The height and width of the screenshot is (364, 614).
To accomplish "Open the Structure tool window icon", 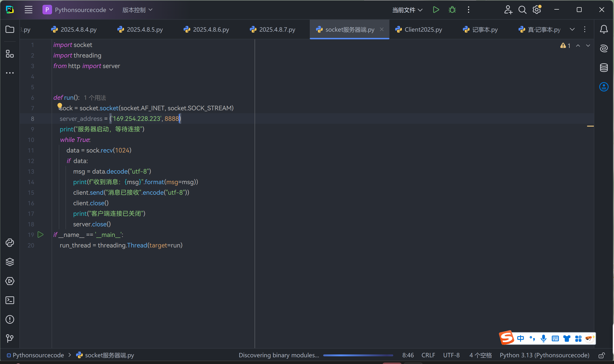I will point(10,54).
